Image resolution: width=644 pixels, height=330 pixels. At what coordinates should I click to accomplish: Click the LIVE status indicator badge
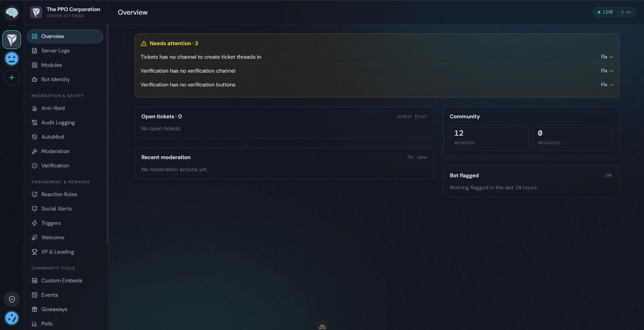pos(614,12)
